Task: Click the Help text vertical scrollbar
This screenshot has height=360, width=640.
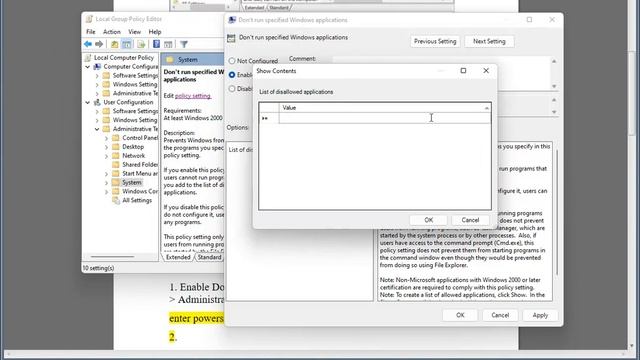Action: [x=557, y=212]
